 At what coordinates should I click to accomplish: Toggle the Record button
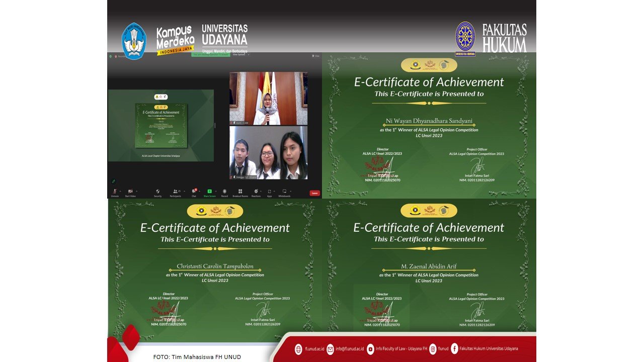[x=224, y=192]
